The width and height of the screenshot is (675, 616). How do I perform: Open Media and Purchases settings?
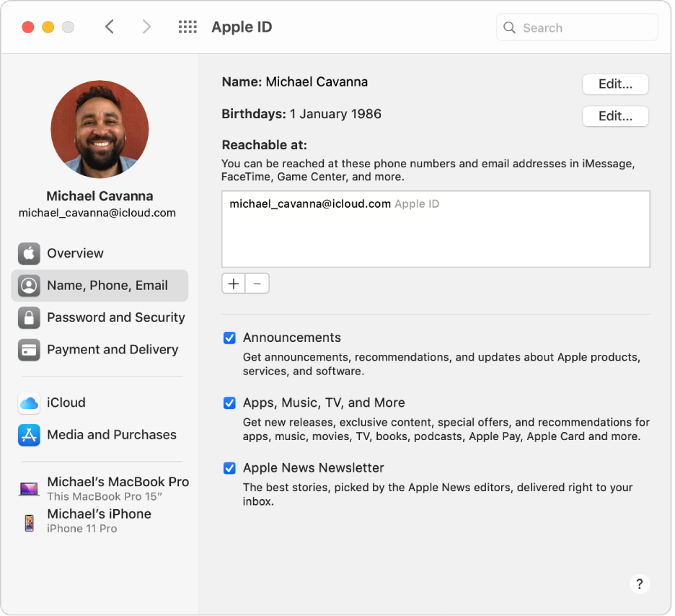point(111,435)
